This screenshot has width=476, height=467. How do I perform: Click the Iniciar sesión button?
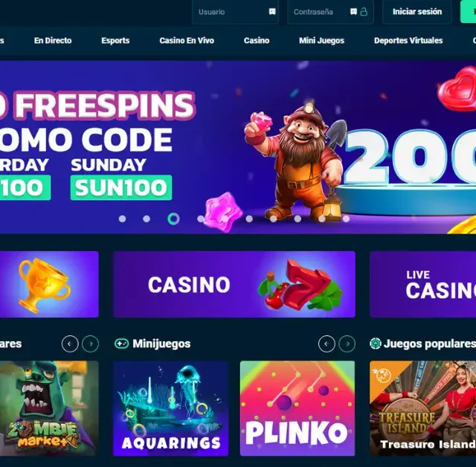[417, 12]
